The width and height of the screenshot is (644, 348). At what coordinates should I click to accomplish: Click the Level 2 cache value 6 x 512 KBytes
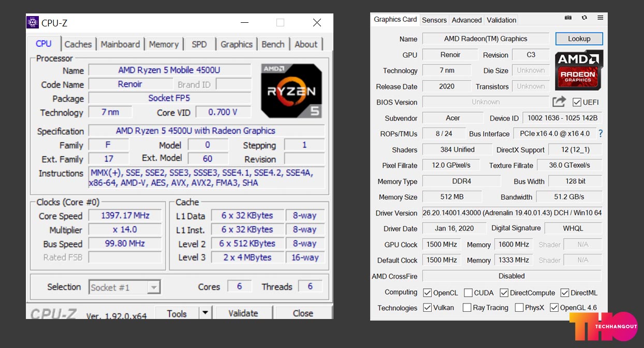[247, 243]
